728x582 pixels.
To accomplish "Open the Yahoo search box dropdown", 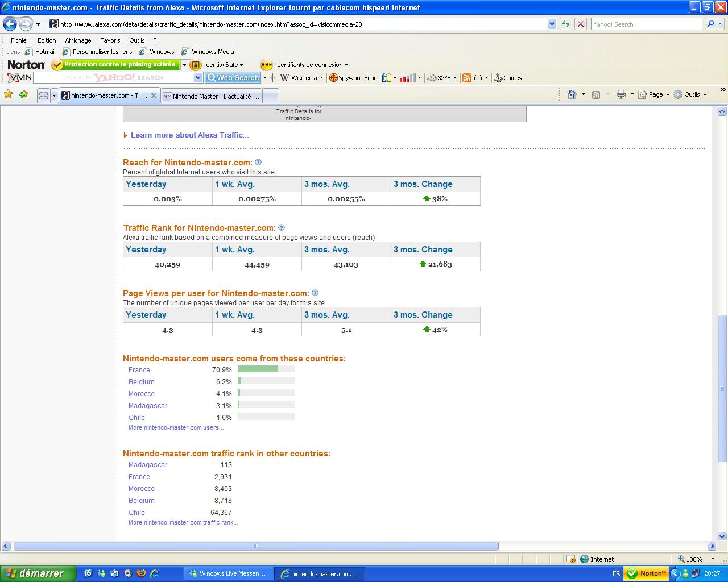I will click(198, 78).
